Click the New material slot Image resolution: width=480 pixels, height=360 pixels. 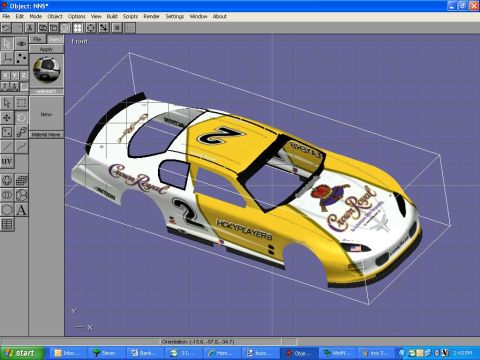coord(46,114)
